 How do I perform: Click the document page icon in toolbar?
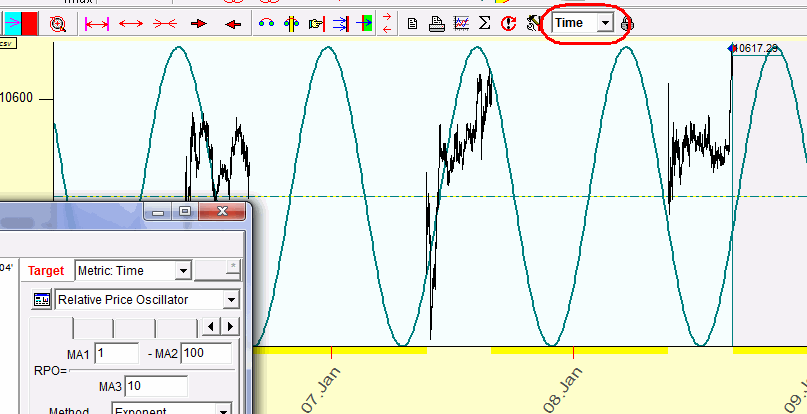point(412,23)
